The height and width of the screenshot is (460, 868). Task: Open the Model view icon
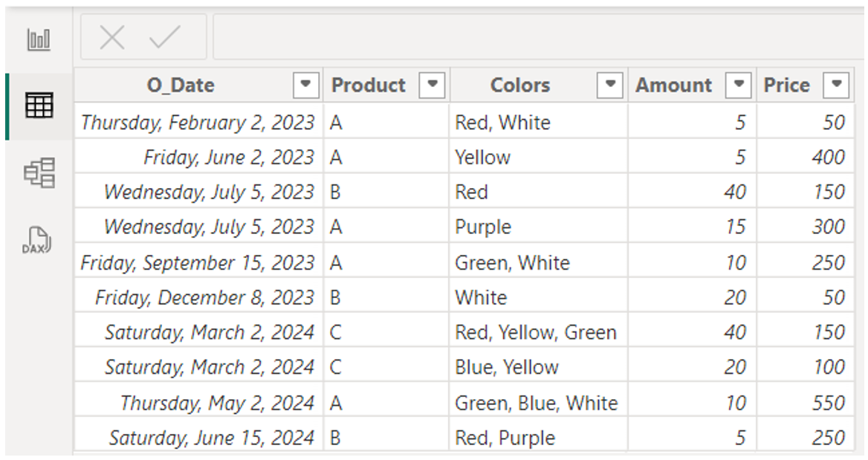(x=39, y=172)
